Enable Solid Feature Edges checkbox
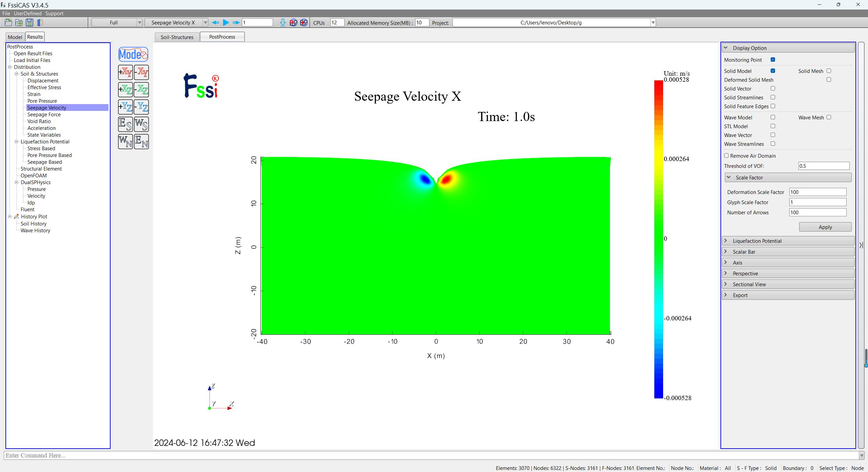This screenshot has height=472, width=868. click(773, 106)
